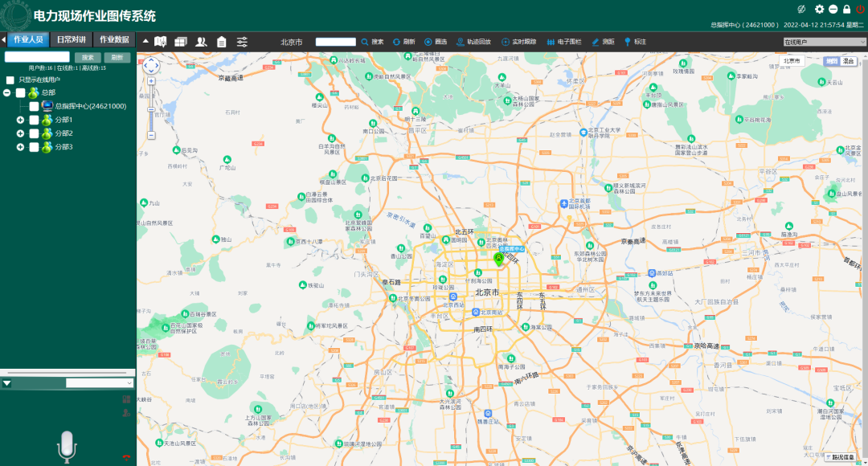Screen dimensions: 868x466
Task: Check the 分部2 checkbox
Action: point(34,133)
